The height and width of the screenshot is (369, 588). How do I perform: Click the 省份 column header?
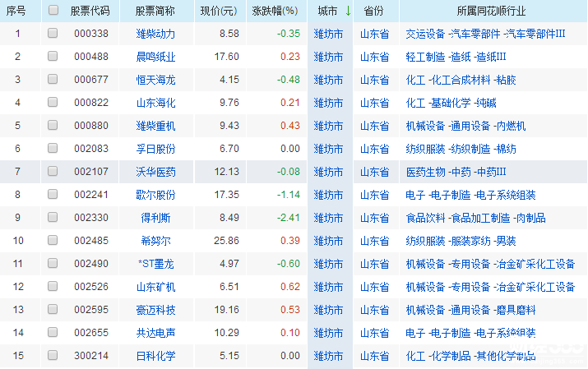tap(373, 12)
